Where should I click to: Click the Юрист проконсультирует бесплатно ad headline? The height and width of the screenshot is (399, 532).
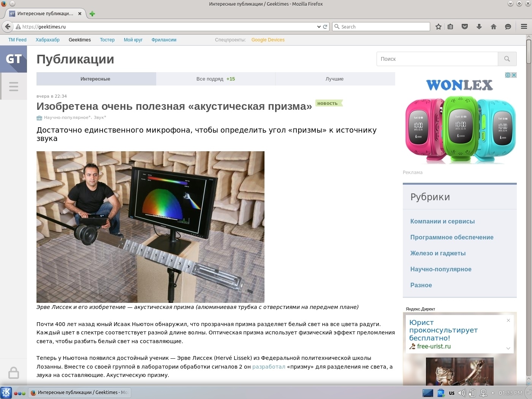coord(443,330)
